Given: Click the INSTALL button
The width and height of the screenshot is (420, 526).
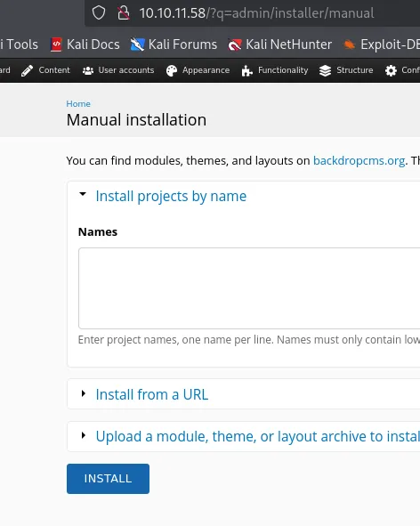Looking at the screenshot, I should click(x=108, y=479).
